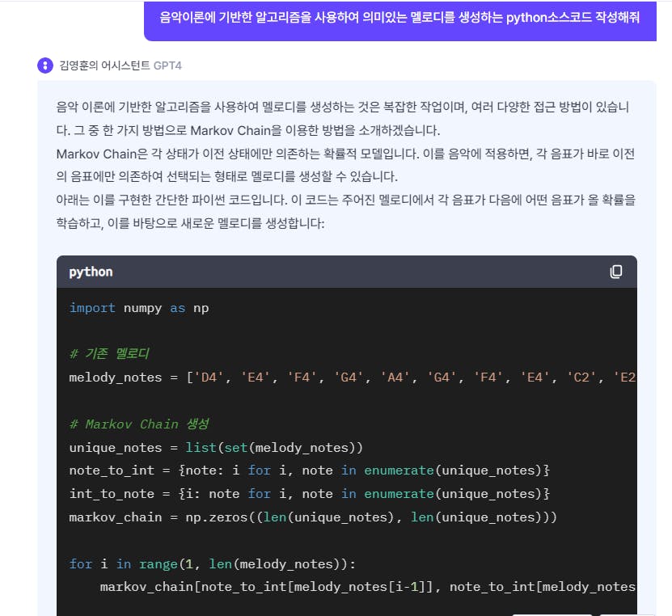The image size is (672, 616).
Task: Click the 'melody_notes = [' code line
Action: [352, 378]
